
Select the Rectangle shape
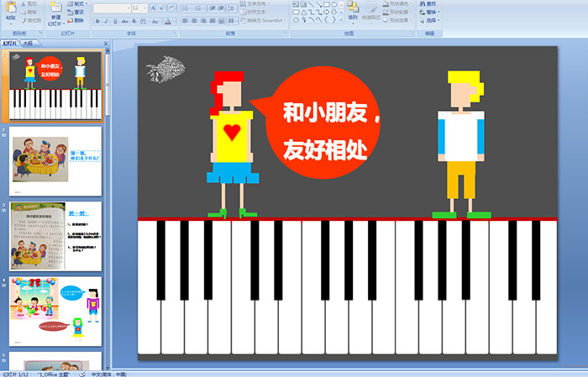point(326,4)
